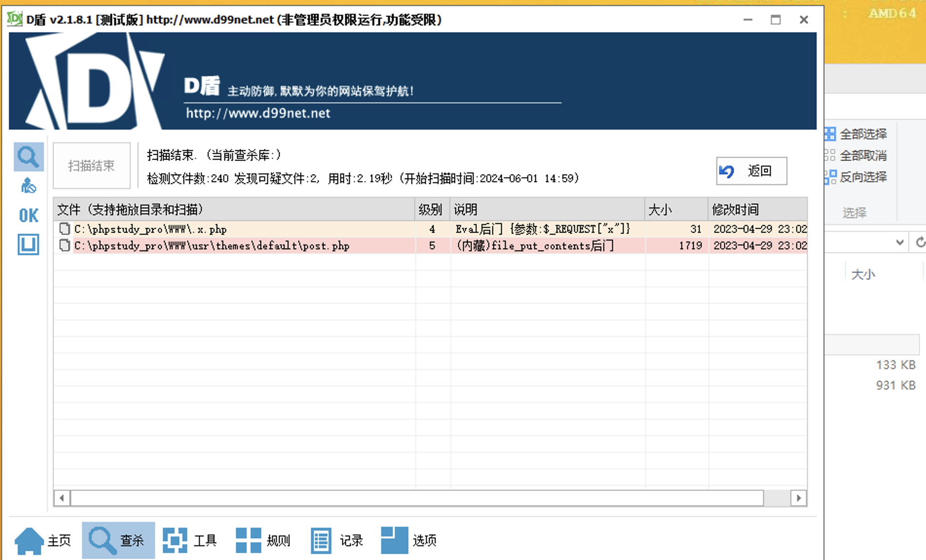The width and height of the screenshot is (926, 560).
Task: Click the horizontal scrollbar right arrow
Action: 799,498
